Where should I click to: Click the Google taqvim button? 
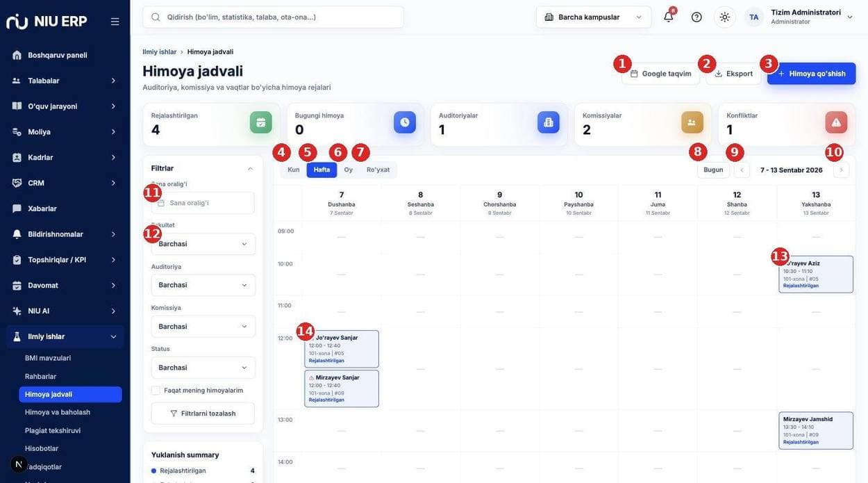point(660,74)
